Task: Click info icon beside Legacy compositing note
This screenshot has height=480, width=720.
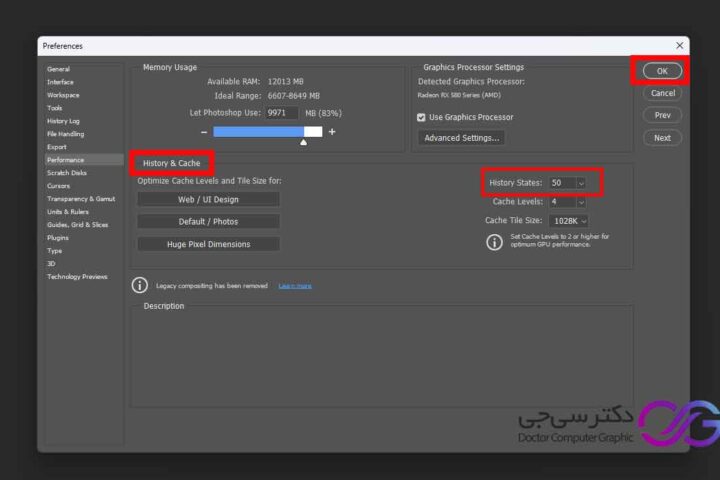Action: 140,285
